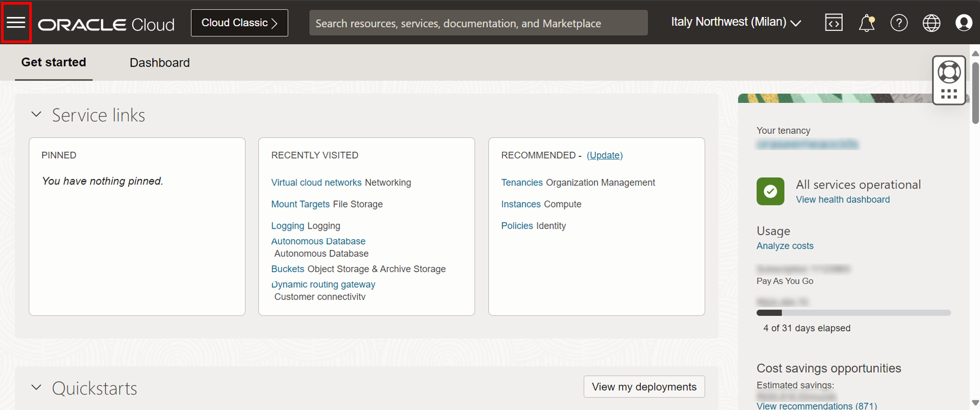This screenshot has width=980, height=410.
Task: Open View recommendations (871) link
Action: coord(816,405)
